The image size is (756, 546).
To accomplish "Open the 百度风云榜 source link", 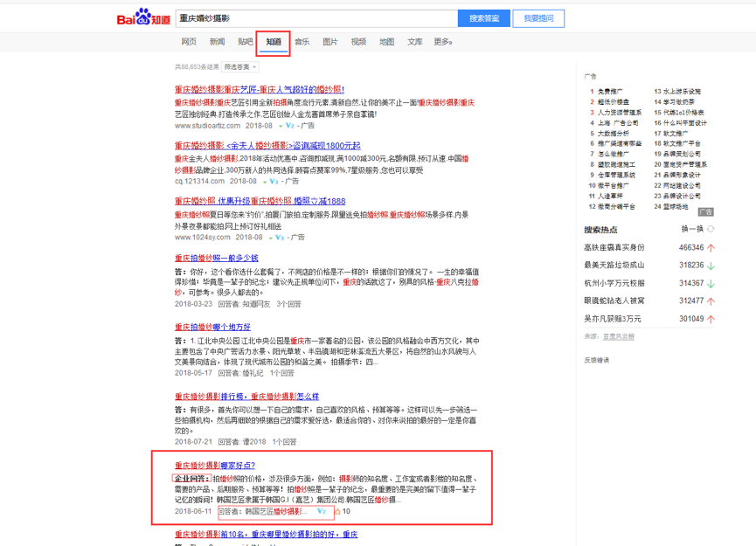I will tap(619, 336).
